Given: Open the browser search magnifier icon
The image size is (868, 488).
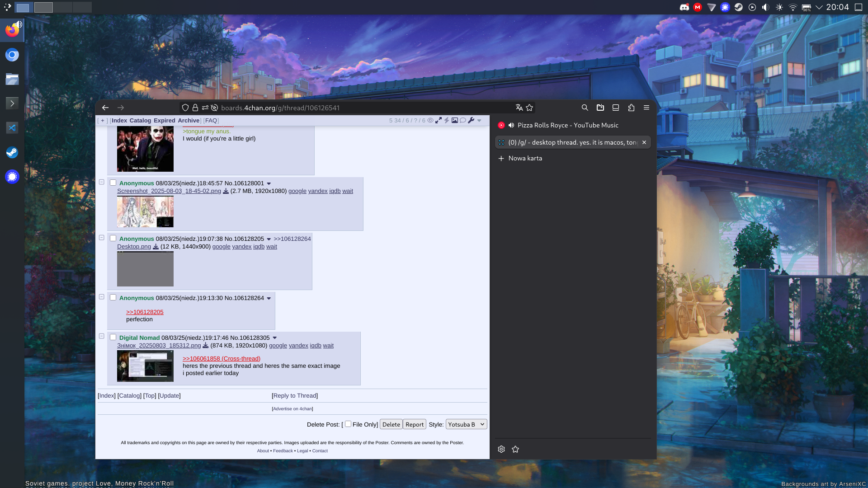Looking at the screenshot, I should 585,108.
